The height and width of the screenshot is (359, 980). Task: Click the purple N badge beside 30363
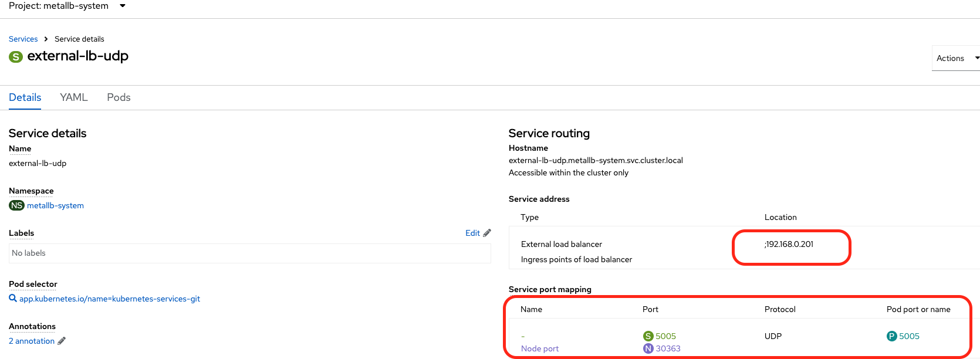tap(648, 348)
